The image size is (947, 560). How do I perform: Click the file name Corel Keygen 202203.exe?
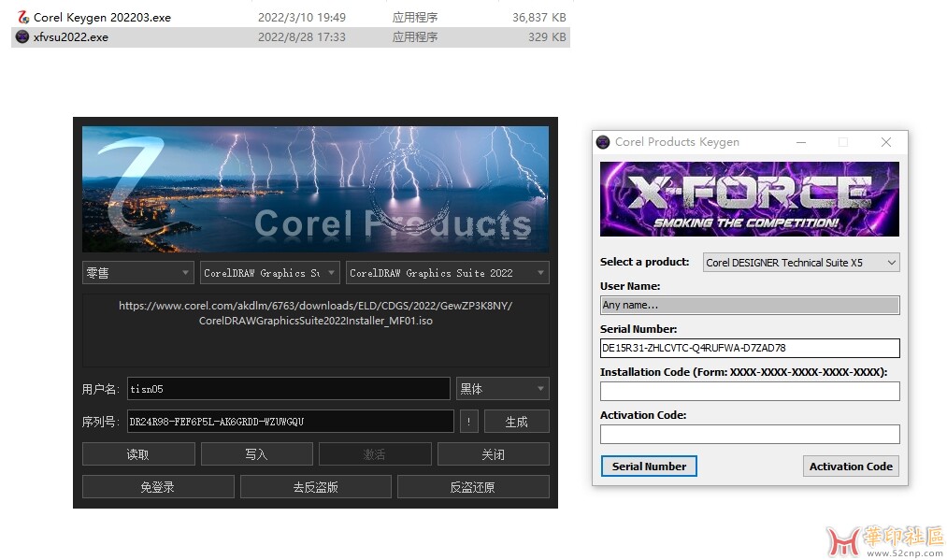(x=102, y=18)
